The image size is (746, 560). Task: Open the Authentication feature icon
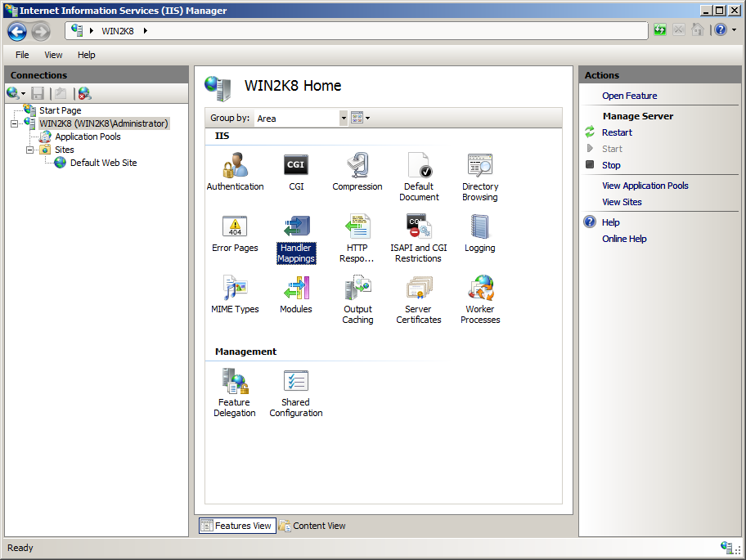coord(235,166)
